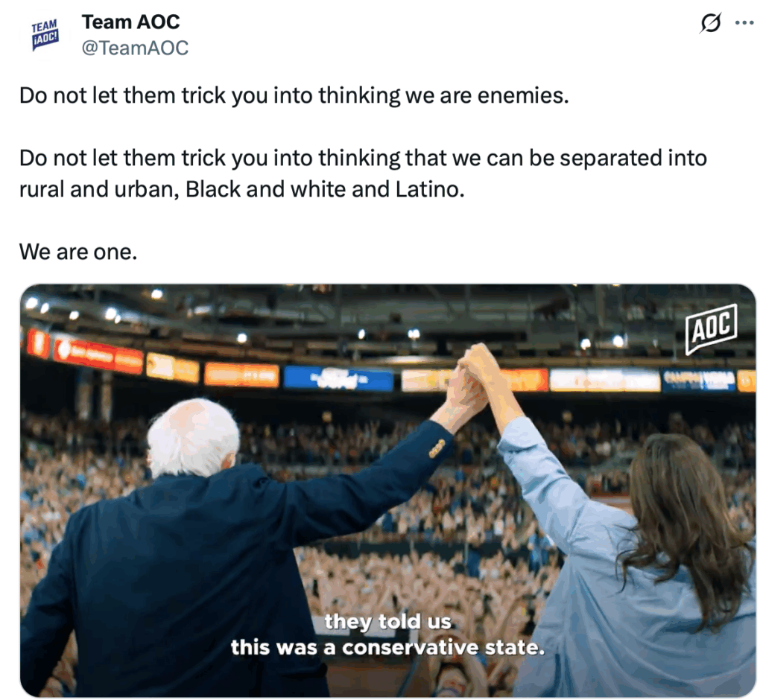Open the @TeamAOC handle link

(135, 48)
